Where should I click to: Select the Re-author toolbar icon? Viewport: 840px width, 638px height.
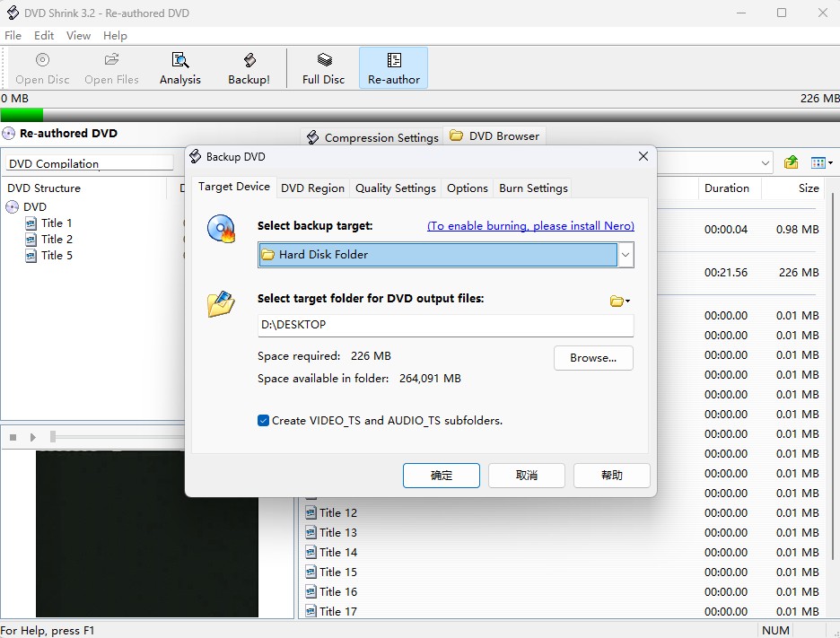tap(393, 67)
